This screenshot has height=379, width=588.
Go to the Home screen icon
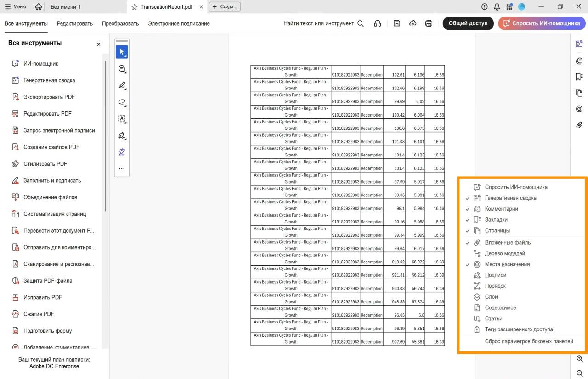point(39,7)
